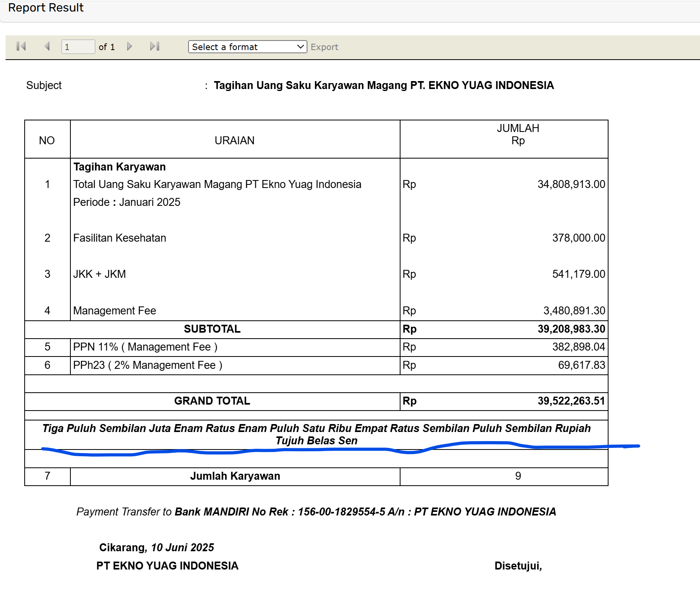Click the current page number field

point(78,47)
